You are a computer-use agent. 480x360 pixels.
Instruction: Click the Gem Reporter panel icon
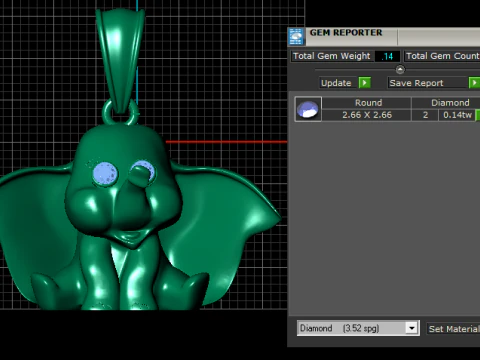pos(296,37)
